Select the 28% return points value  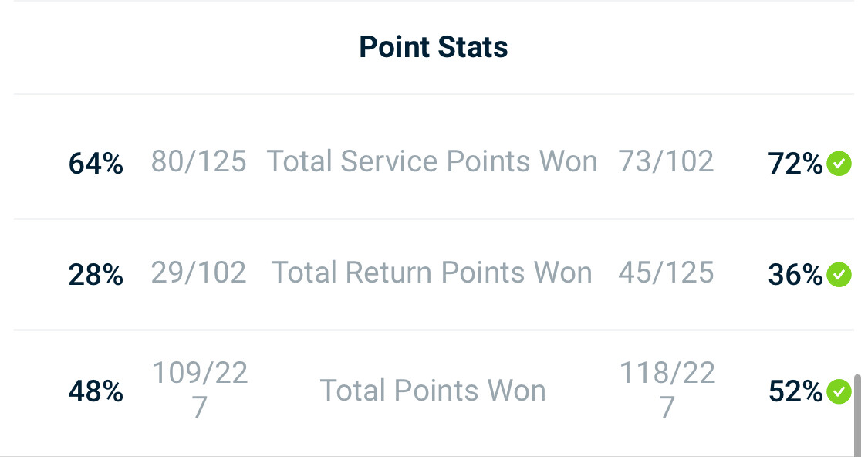coord(96,275)
